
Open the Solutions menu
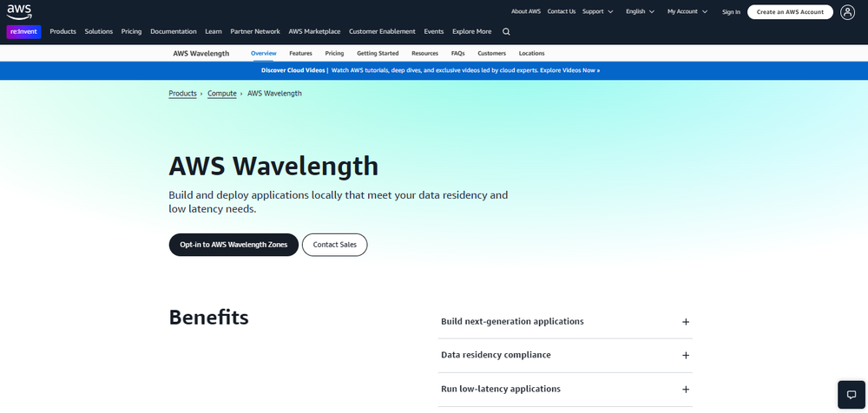tap(99, 31)
